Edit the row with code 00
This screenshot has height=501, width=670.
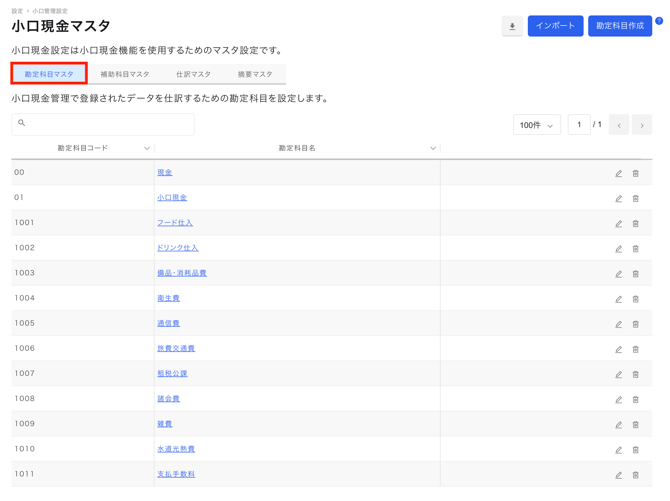coord(618,174)
